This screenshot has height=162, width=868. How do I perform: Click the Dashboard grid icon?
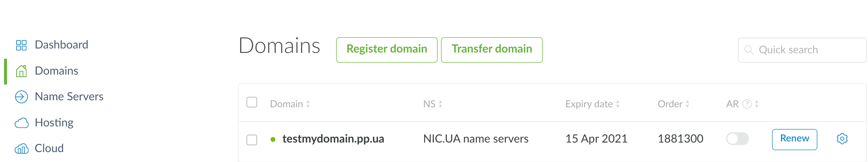21,45
